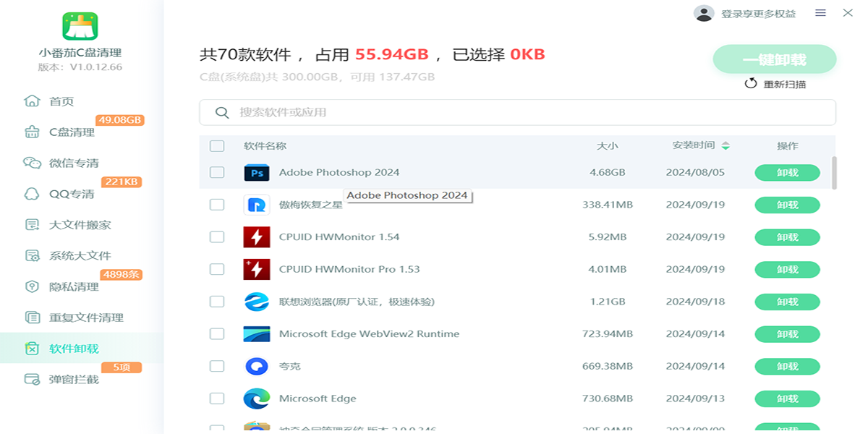Click the user avatar login icon
Image resolution: width=868 pixels, height=434 pixels.
704,14
